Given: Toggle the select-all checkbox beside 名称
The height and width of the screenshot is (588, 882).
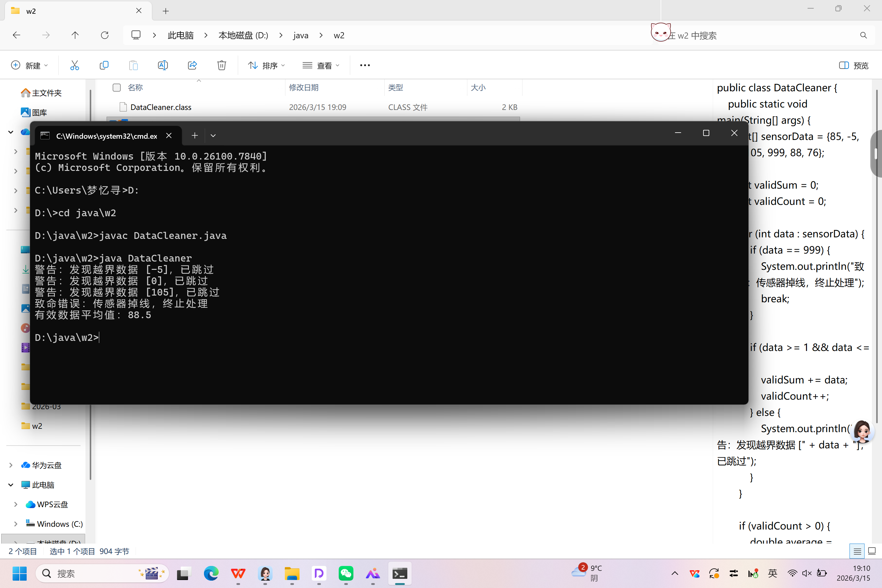Looking at the screenshot, I should click(x=117, y=87).
